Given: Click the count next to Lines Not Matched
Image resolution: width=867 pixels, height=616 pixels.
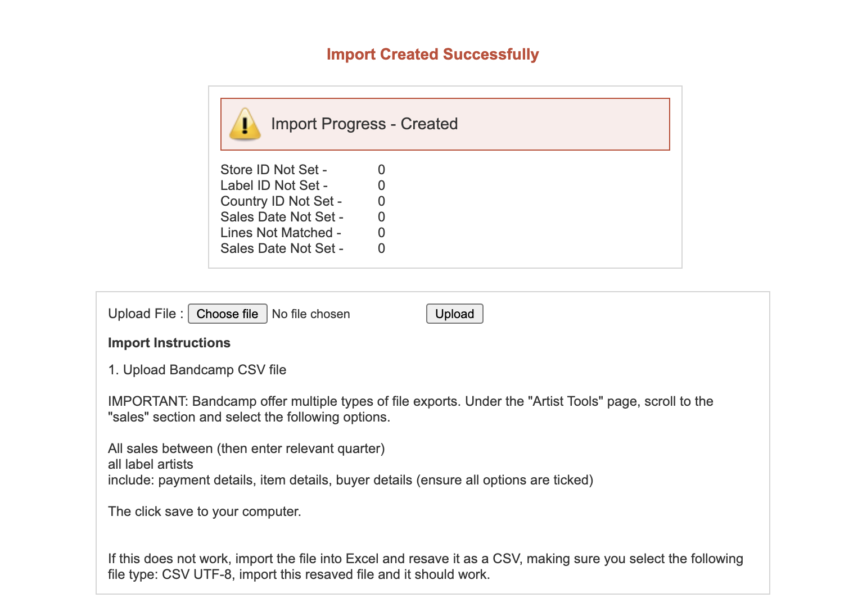Looking at the screenshot, I should tap(381, 233).
